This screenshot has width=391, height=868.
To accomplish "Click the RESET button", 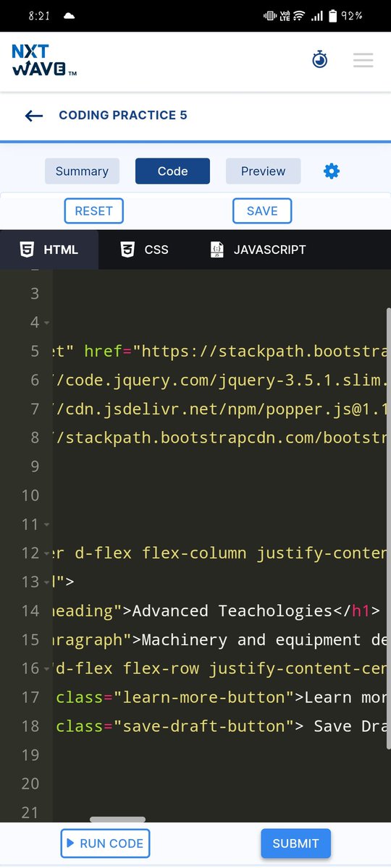I will click(x=94, y=211).
